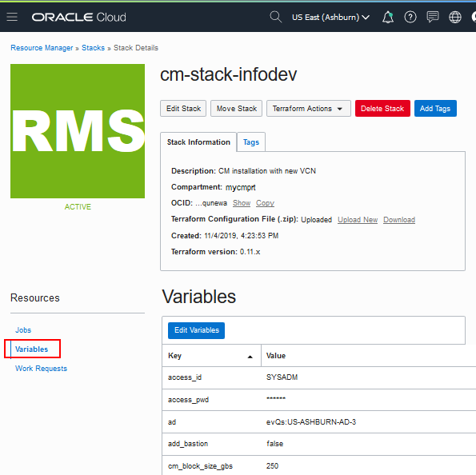The image size is (476, 475).
Task: Click the Edit Stack button
Action: coord(183,109)
